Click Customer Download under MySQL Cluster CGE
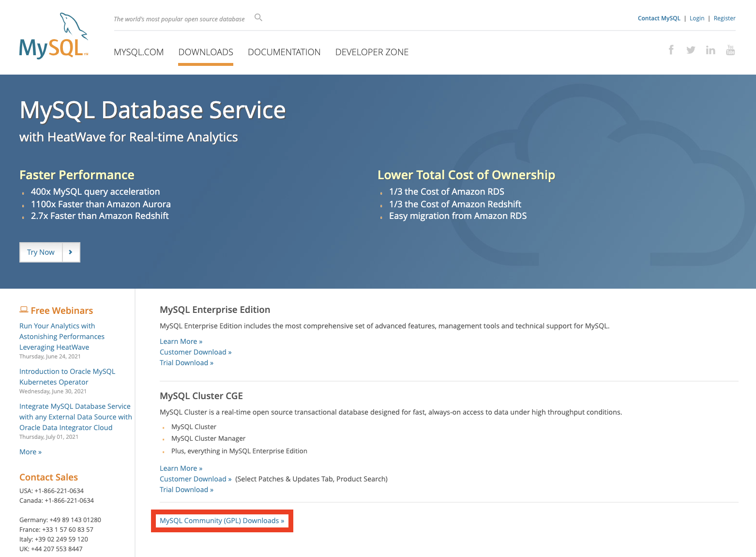Image resolution: width=756 pixels, height=557 pixels. pyautogui.click(x=196, y=479)
